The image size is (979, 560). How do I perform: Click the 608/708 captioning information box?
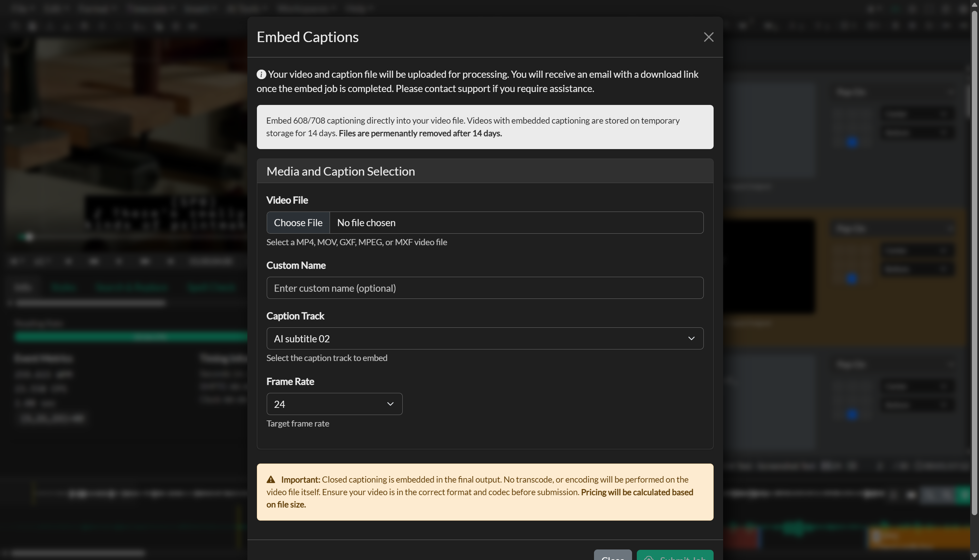point(485,127)
